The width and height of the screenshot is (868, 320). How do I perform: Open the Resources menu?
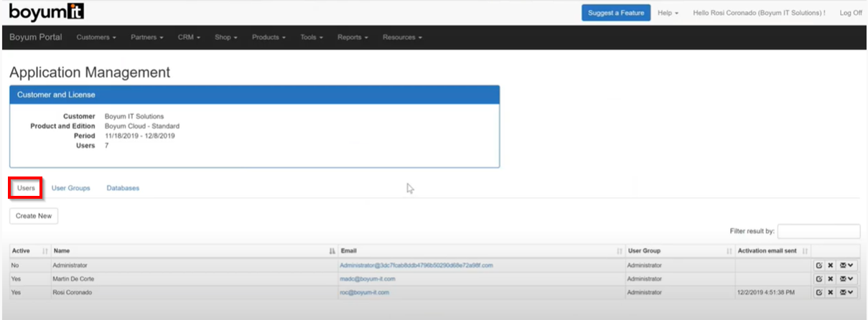click(x=402, y=37)
